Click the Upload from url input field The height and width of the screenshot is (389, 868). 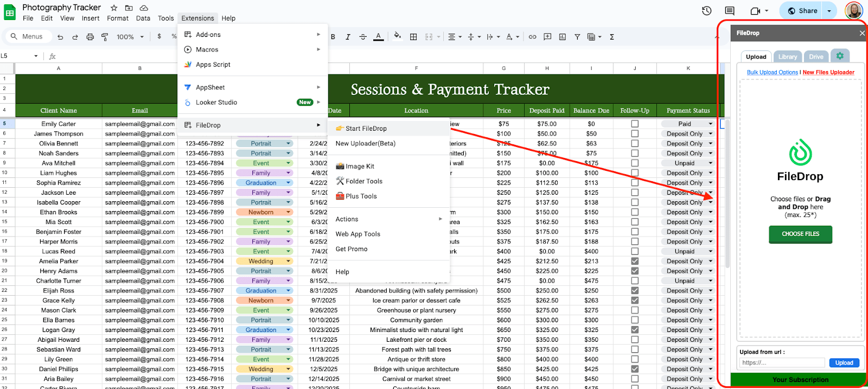point(782,363)
